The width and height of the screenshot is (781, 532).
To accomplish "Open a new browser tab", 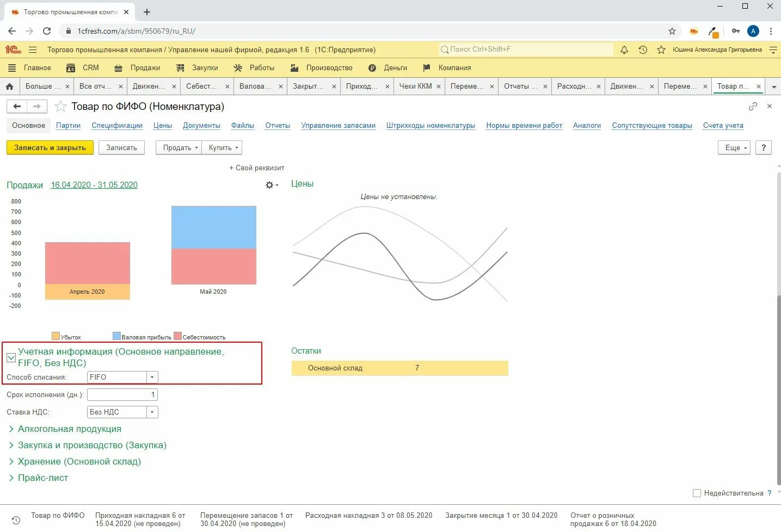I will [x=147, y=11].
